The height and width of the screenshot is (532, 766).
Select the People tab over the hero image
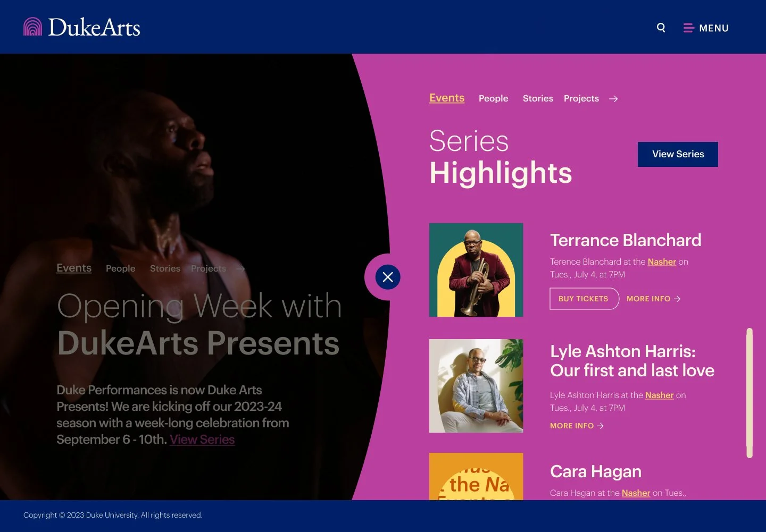click(x=120, y=268)
